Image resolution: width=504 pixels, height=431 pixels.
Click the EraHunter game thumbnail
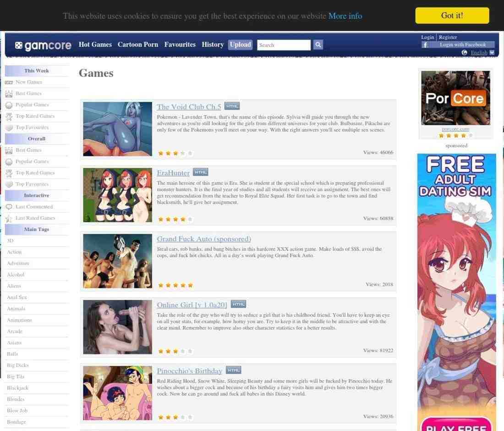117,195
